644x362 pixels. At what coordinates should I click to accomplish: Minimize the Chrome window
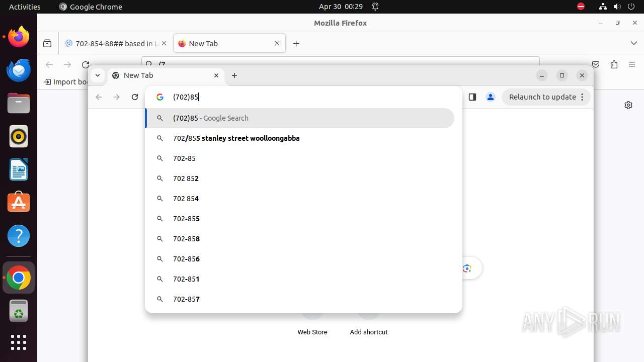pyautogui.click(x=542, y=75)
